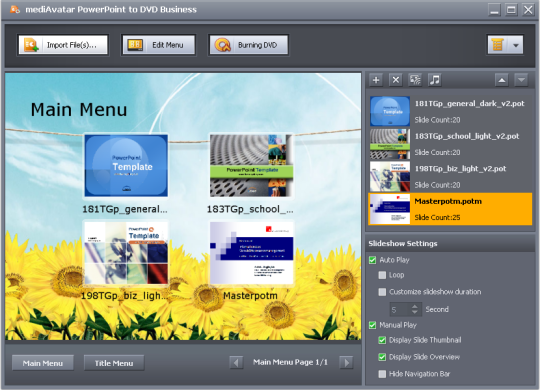
Task: Click the Masterpotm.potm list thumbnail
Action: (x=390, y=209)
